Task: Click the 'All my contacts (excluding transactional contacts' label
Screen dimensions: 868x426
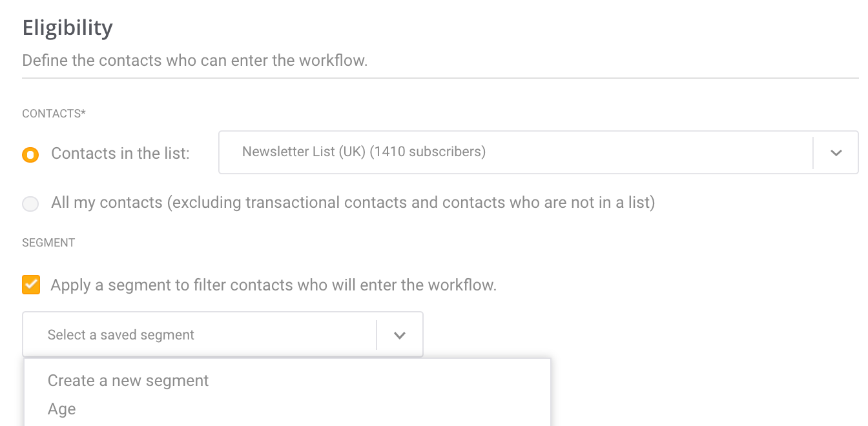Action: [x=353, y=203]
